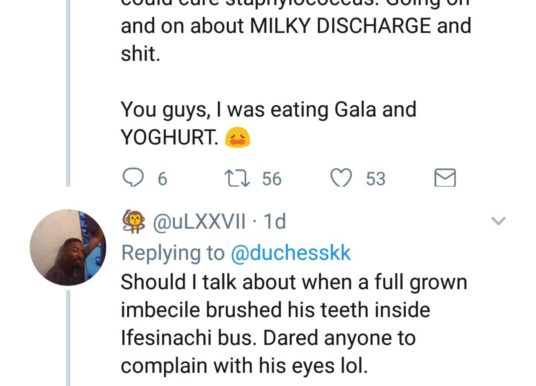View the 6 replies count
This screenshot has width=536, height=386.
coord(162,179)
